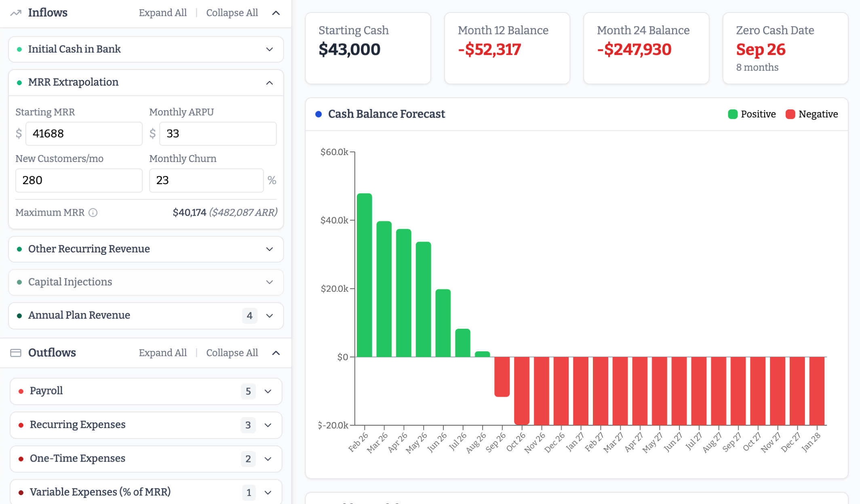Click the green dot next to MRR Extrapolation
860x504 pixels.
coord(19,82)
